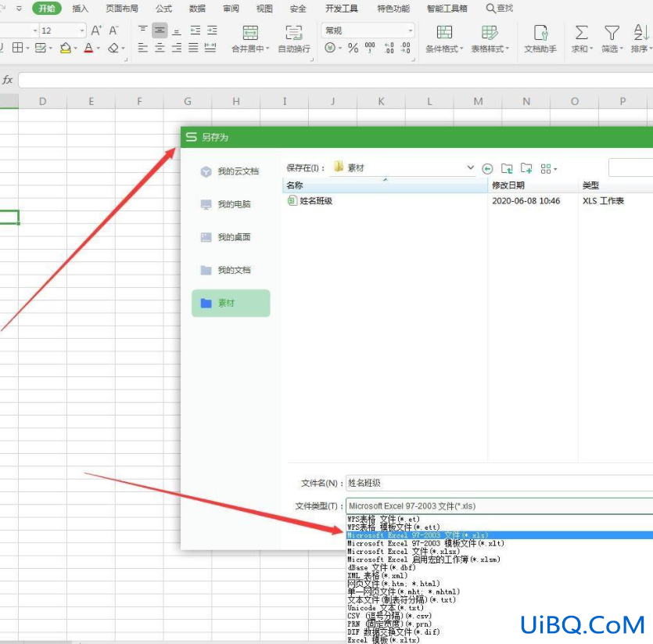
Task: Click the 文件名 input field
Action: coord(499,483)
